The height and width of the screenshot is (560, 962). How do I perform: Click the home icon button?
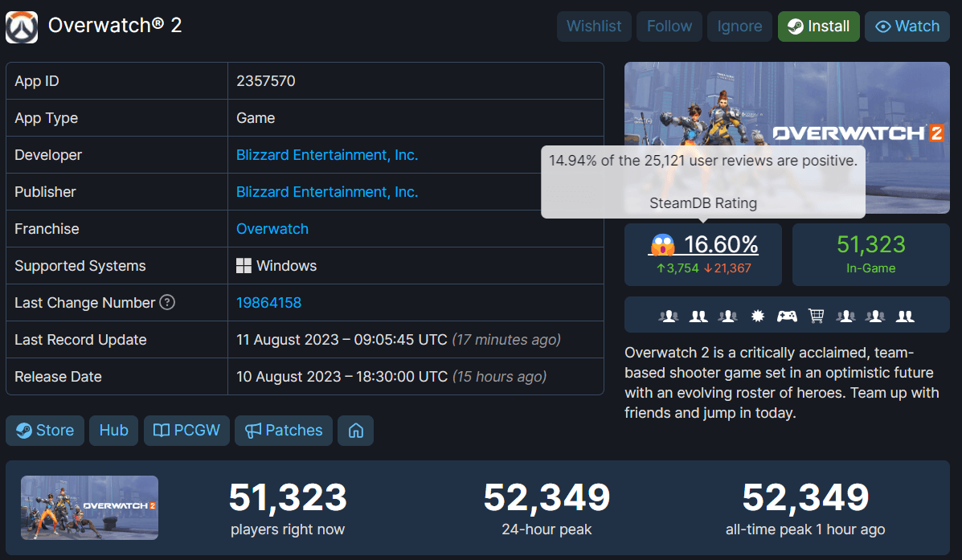(x=356, y=431)
